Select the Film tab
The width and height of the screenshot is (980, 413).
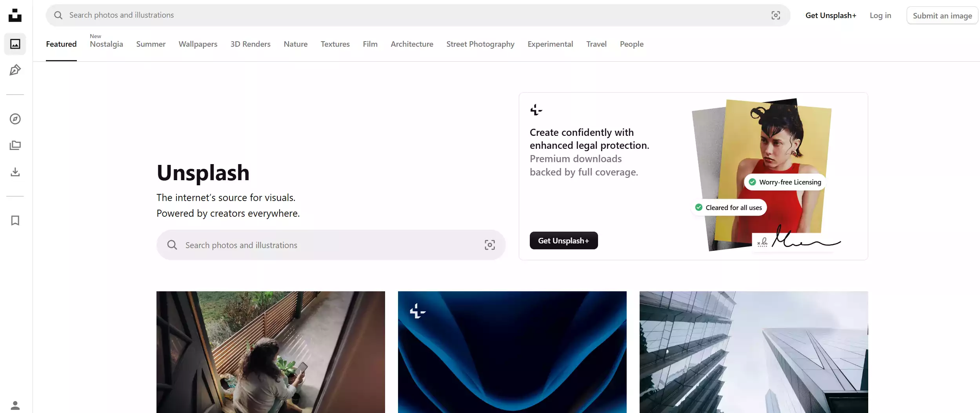[x=370, y=44]
